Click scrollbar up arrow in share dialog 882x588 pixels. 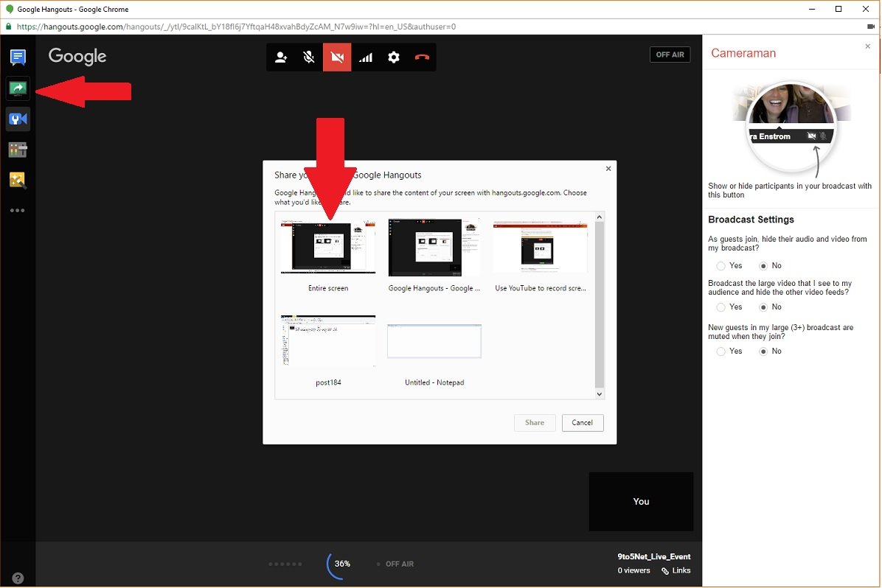600,217
